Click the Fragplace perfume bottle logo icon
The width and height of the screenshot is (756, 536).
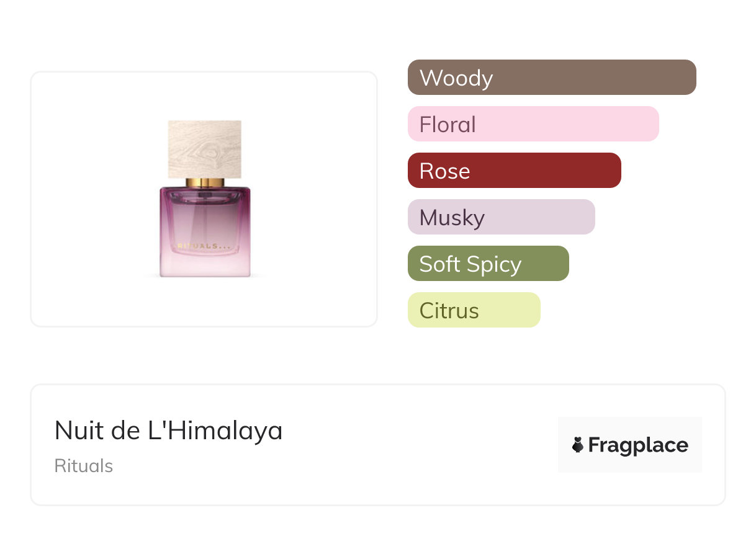coord(578,445)
